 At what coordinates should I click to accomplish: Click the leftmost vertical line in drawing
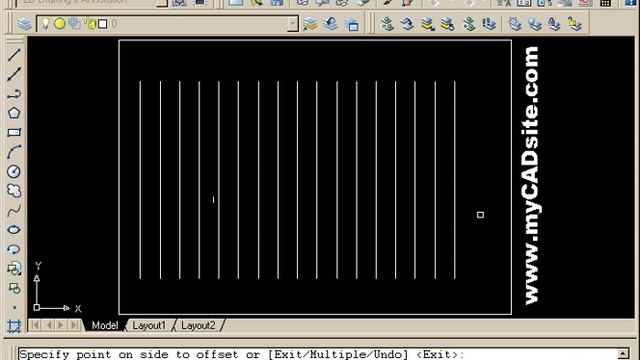pos(140,180)
